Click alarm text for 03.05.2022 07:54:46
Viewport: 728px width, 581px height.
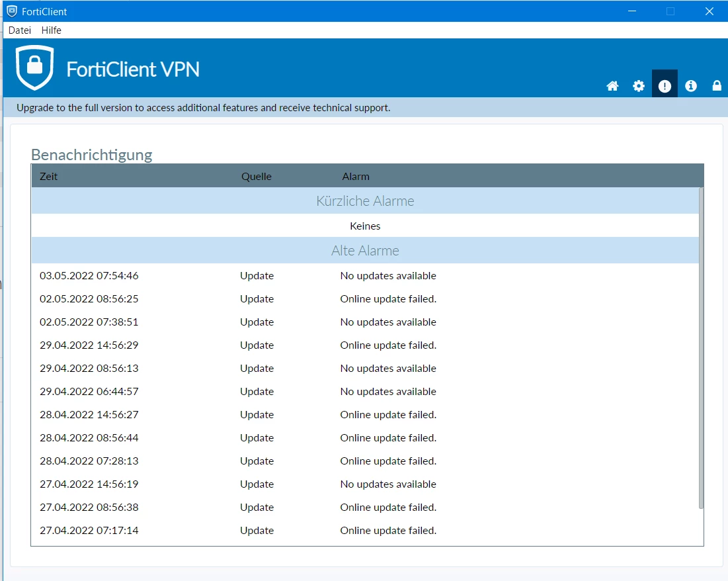pyautogui.click(x=388, y=276)
